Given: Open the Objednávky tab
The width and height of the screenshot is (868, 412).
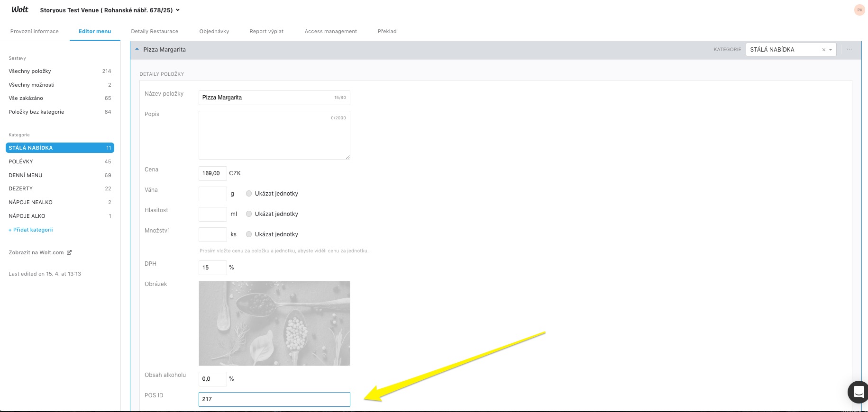Looking at the screenshot, I should coord(214,31).
